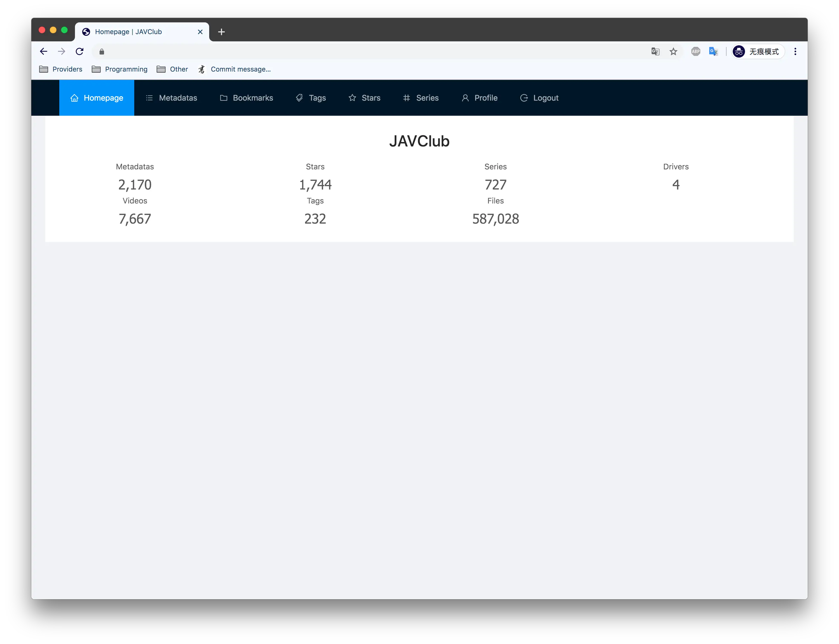Open the Programming bookmarks folder

point(120,69)
